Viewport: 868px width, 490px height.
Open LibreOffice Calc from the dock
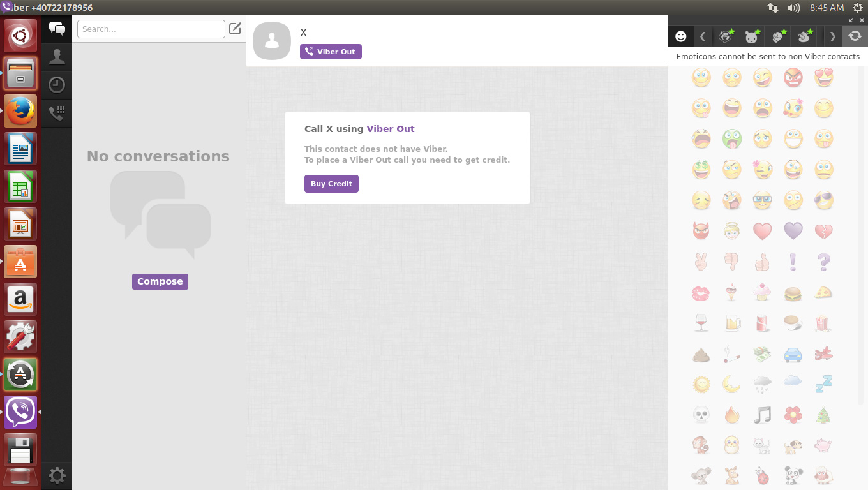tap(20, 186)
